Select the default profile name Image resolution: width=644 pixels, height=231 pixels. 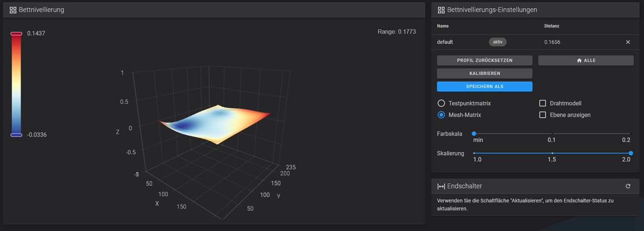(445, 42)
